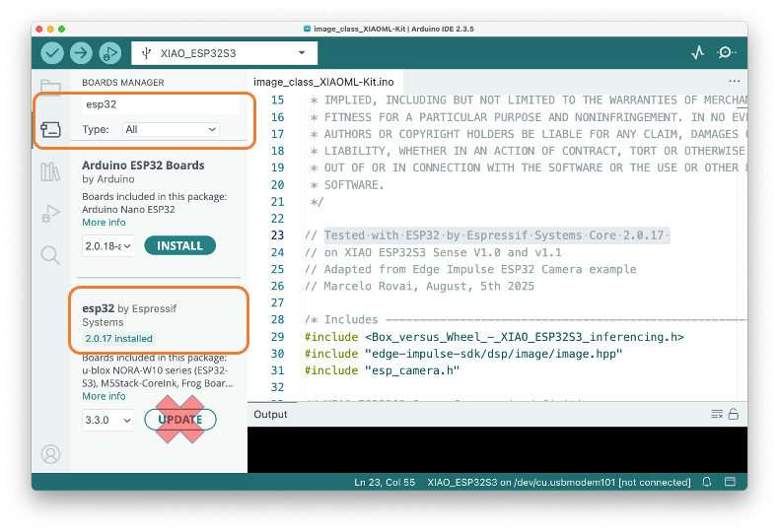The image size is (779, 532).
Task: Open the sidebar Debug panel
Action: pos(50,214)
